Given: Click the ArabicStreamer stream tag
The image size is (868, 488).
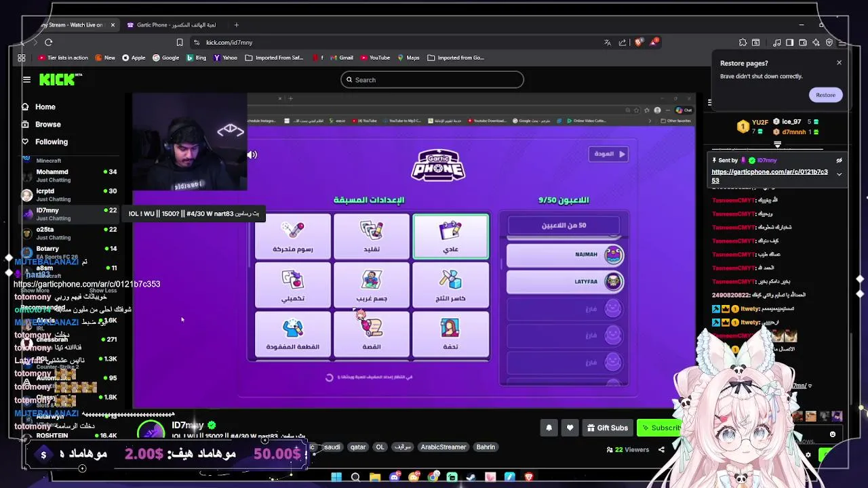Looking at the screenshot, I should [x=443, y=447].
